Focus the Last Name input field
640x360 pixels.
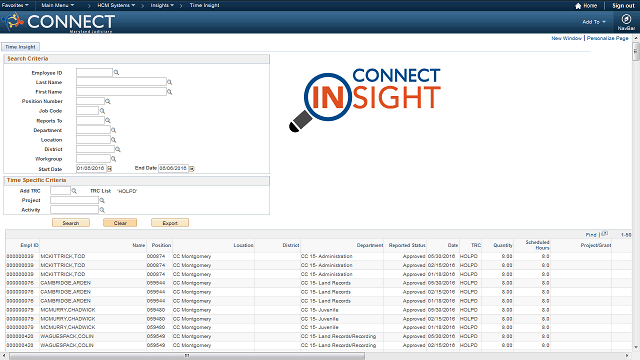(x=121, y=82)
